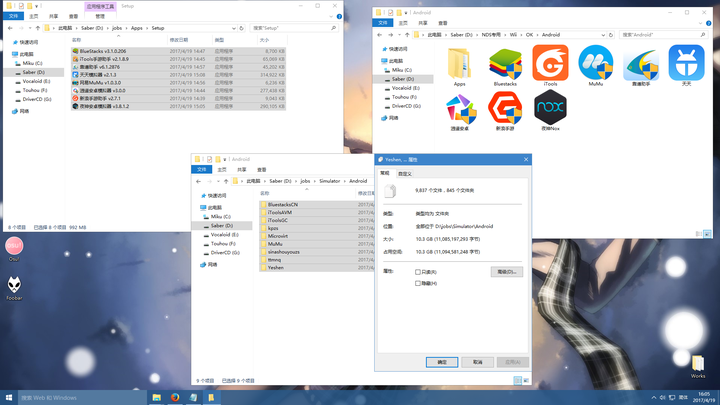Viewport: 720px width, 405px height.
Task: Open the MuMu shortcut icon
Action: coord(596,63)
